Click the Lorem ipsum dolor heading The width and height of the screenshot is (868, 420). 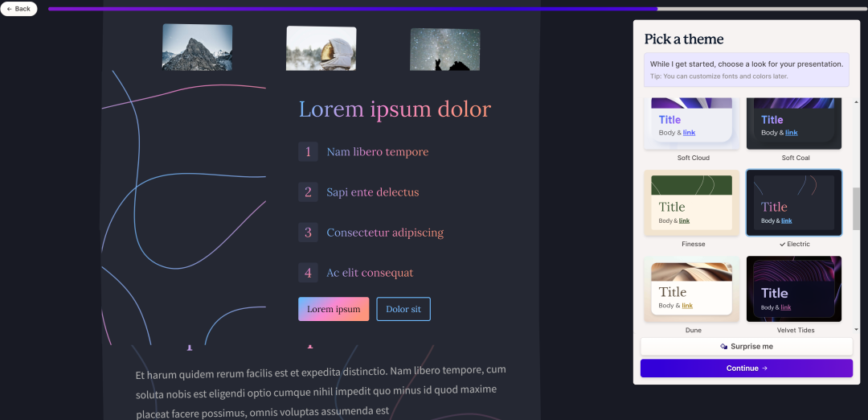click(x=395, y=109)
